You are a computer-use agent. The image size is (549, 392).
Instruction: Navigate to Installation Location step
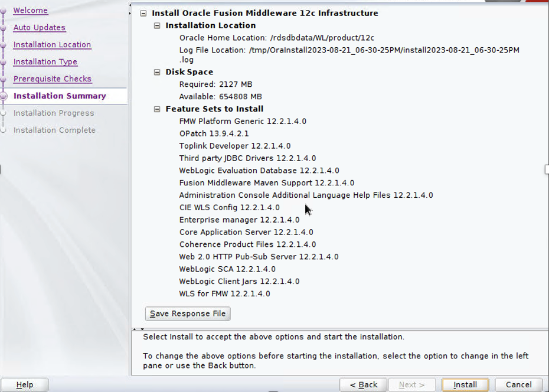(x=52, y=45)
